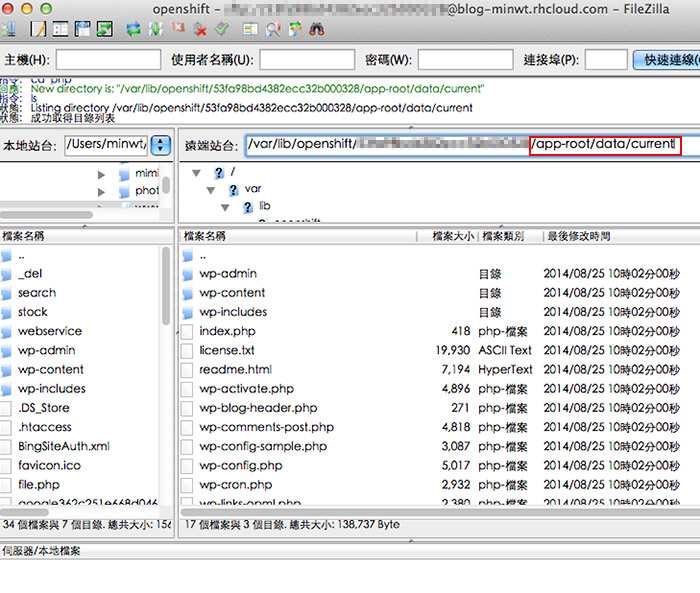Toggle directory comparison magnifier icon
Viewport: 700px width, 593px height.
[x=273, y=29]
